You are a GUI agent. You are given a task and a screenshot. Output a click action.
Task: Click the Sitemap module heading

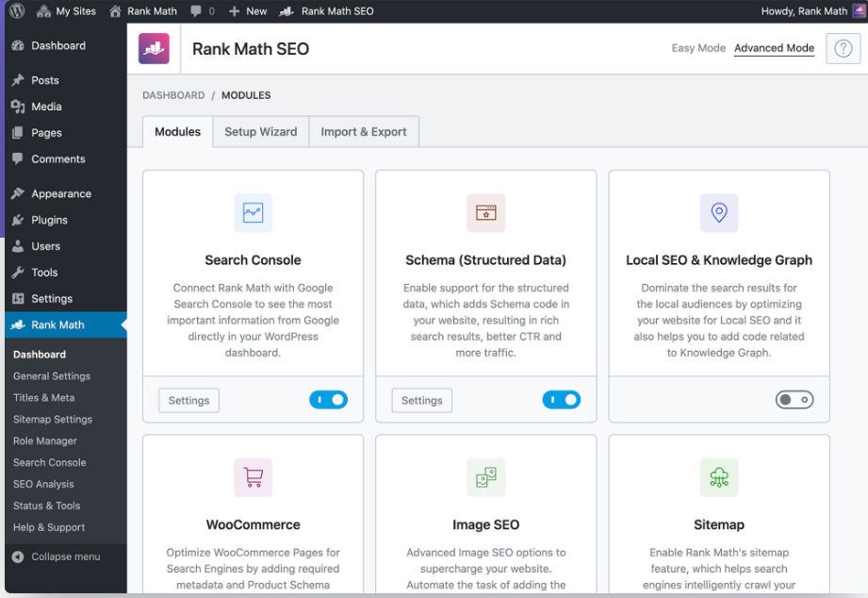tap(719, 524)
